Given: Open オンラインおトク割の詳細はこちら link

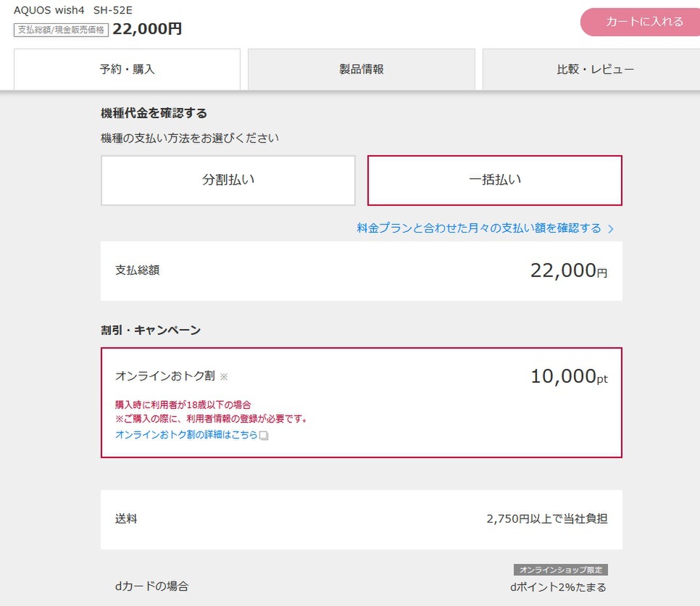Looking at the screenshot, I should [x=186, y=435].
